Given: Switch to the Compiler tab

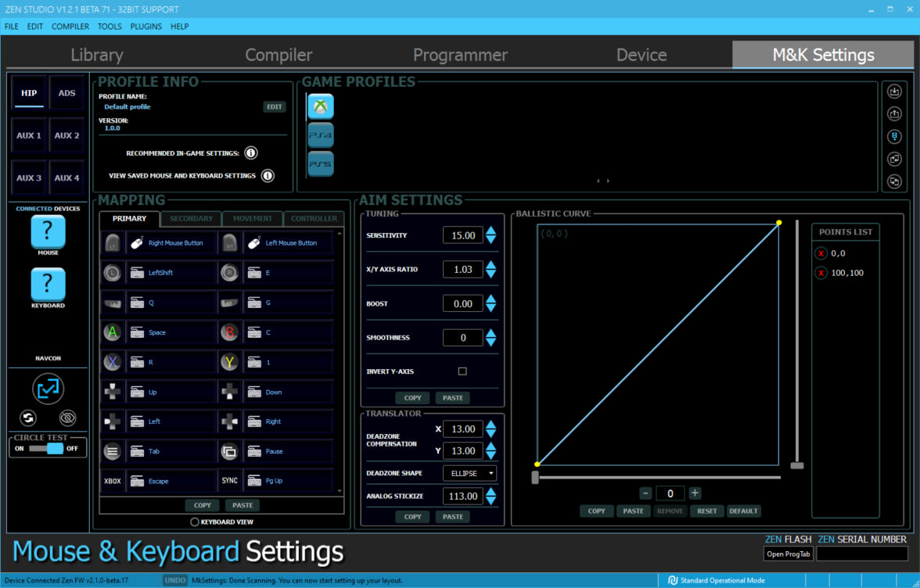Looking at the screenshot, I should 279,55.
